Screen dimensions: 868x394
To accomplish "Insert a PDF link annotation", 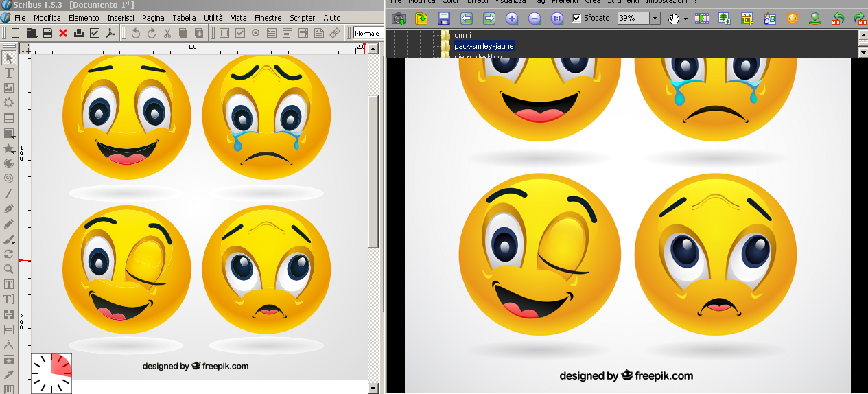I will click(335, 32).
